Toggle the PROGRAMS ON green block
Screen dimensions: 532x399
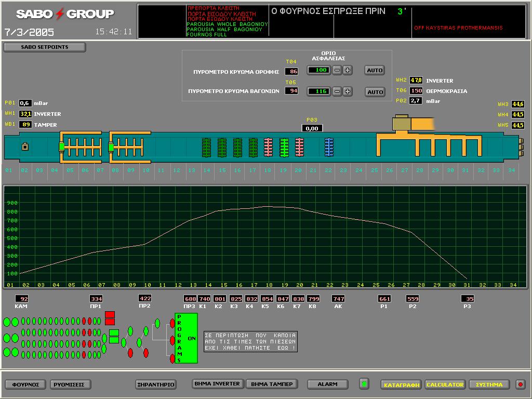click(187, 338)
